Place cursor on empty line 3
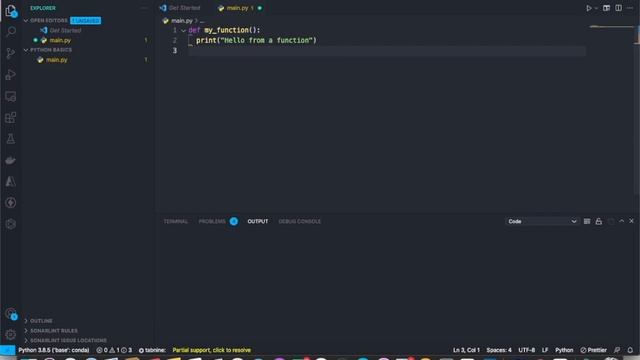 coord(387,51)
